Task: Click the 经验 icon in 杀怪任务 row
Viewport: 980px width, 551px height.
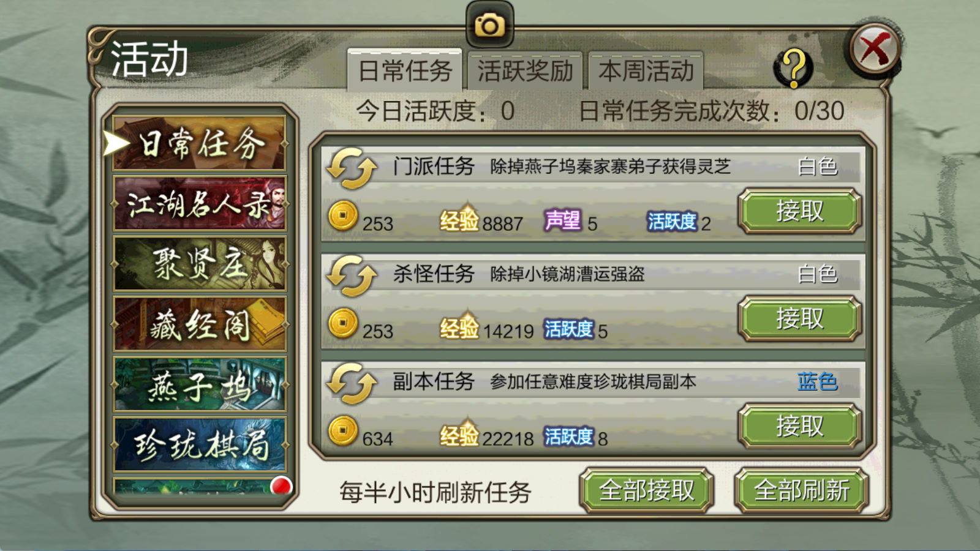Action: pos(459,327)
